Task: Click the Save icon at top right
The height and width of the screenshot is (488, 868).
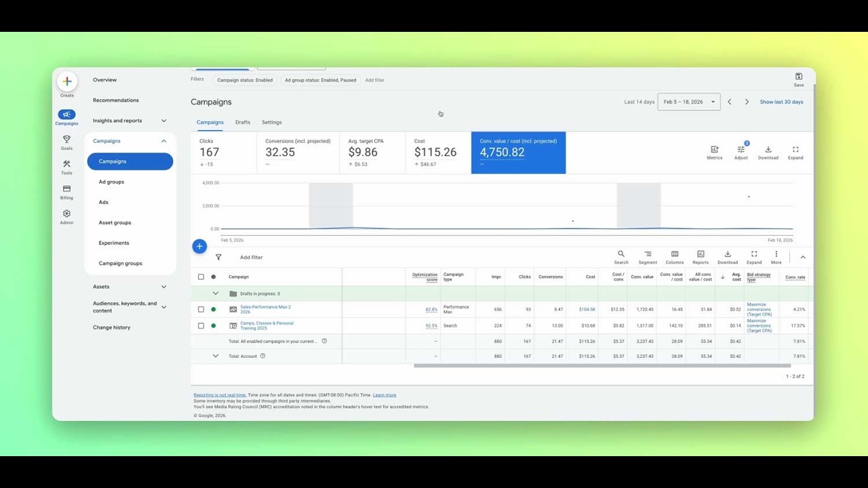Action: pyautogui.click(x=799, y=77)
